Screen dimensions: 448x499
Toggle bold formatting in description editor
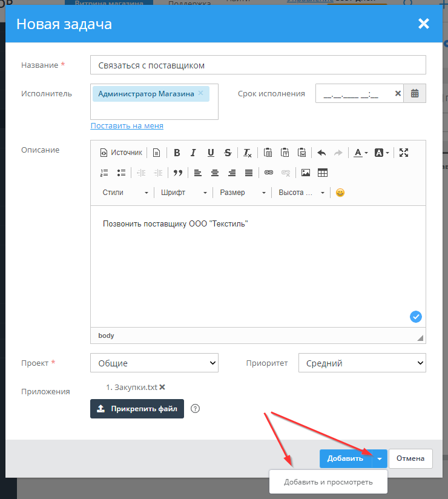(177, 153)
